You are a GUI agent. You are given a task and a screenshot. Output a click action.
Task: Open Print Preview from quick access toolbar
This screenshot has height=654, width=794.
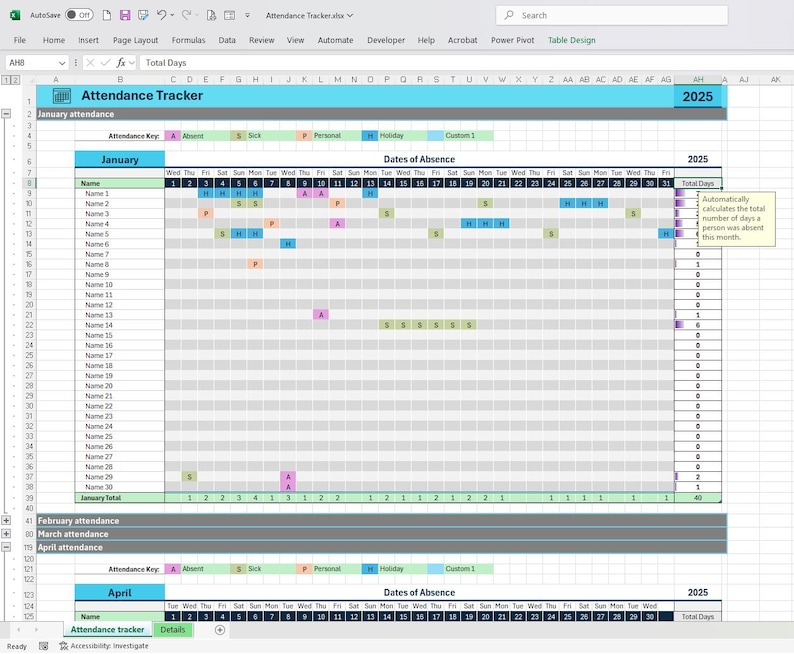tap(211, 15)
